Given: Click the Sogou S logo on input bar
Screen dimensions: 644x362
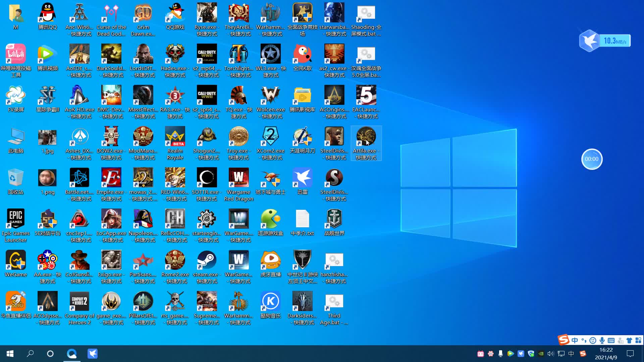Looking at the screenshot, I should coord(564,340).
